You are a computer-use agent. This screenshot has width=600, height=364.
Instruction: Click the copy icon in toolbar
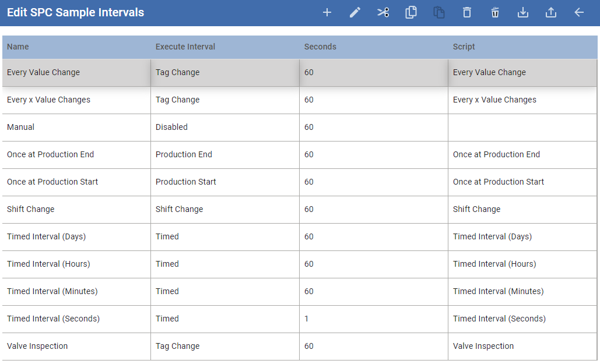tap(411, 12)
